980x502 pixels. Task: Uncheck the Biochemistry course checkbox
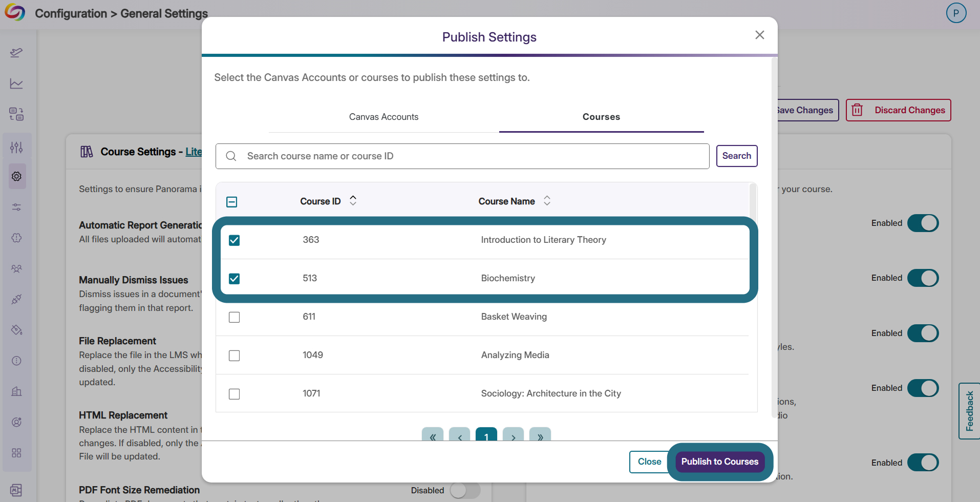point(234,279)
